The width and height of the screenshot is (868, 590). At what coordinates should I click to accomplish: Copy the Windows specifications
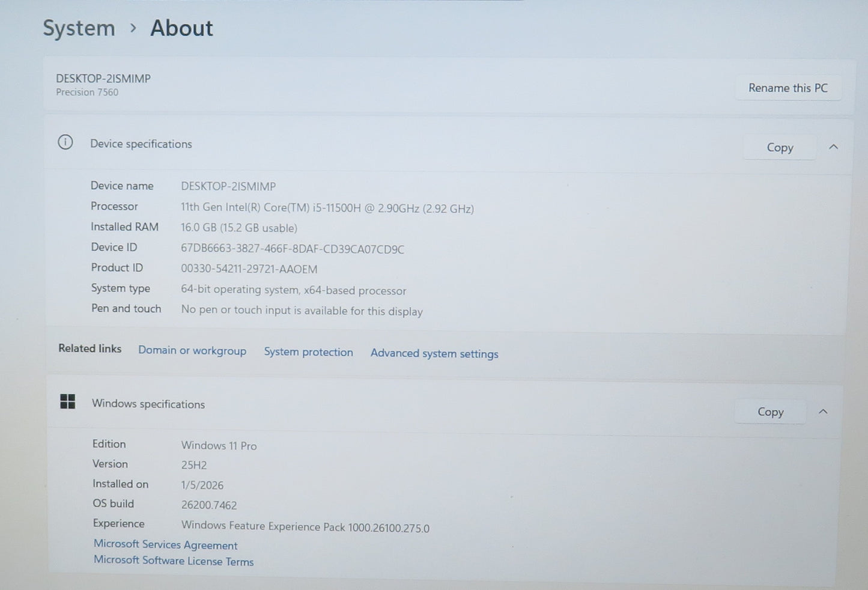[x=770, y=412]
